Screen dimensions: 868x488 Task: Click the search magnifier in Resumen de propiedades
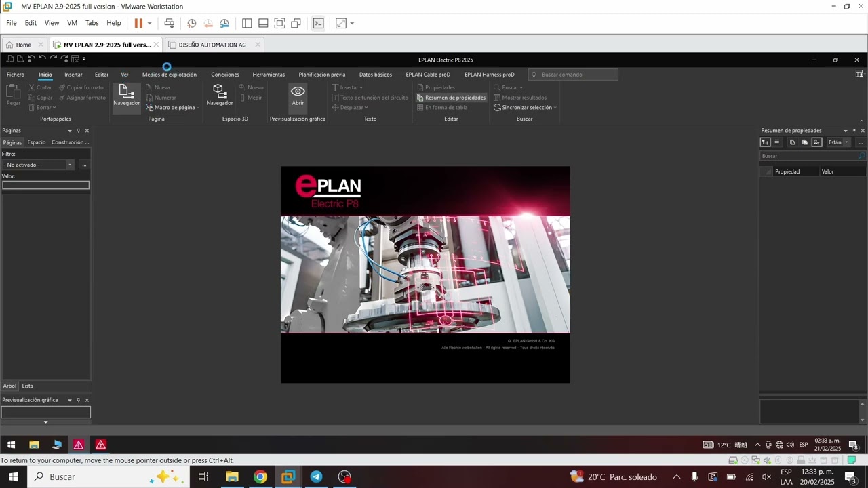coord(862,156)
